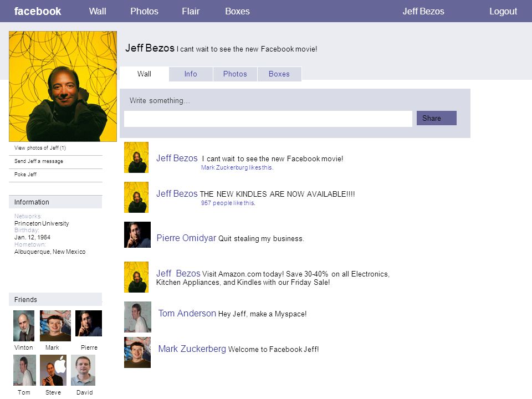Image resolution: width=532 pixels, height=399 pixels.
Task: Click avatar beside the Facebook movie post
Action: (136, 157)
